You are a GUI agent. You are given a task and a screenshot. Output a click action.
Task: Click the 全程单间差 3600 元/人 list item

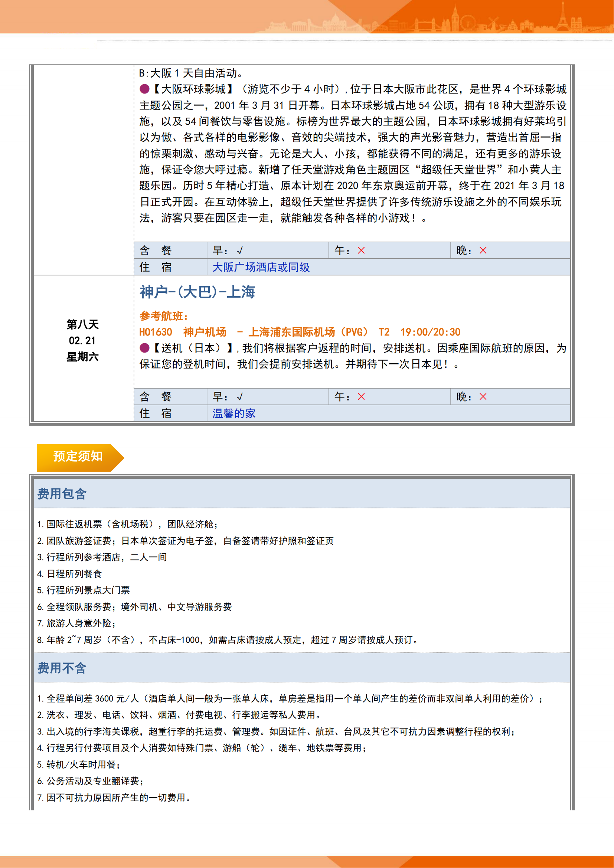pyautogui.click(x=290, y=699)
